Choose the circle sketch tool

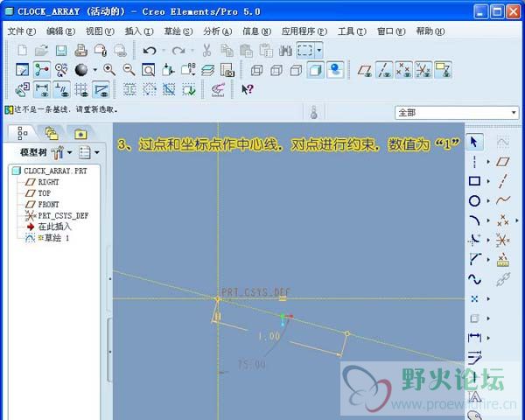(x=474, y=200)
